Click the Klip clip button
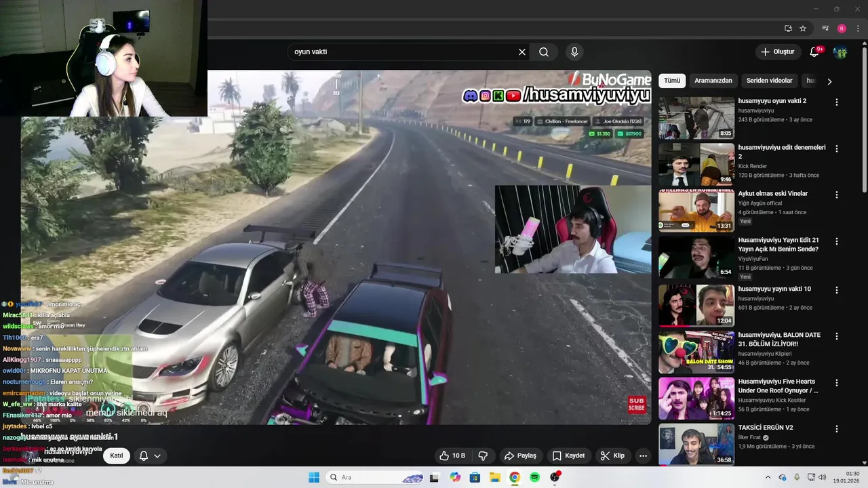This screenshot has height=488, width=868. [x=612, y=455]
